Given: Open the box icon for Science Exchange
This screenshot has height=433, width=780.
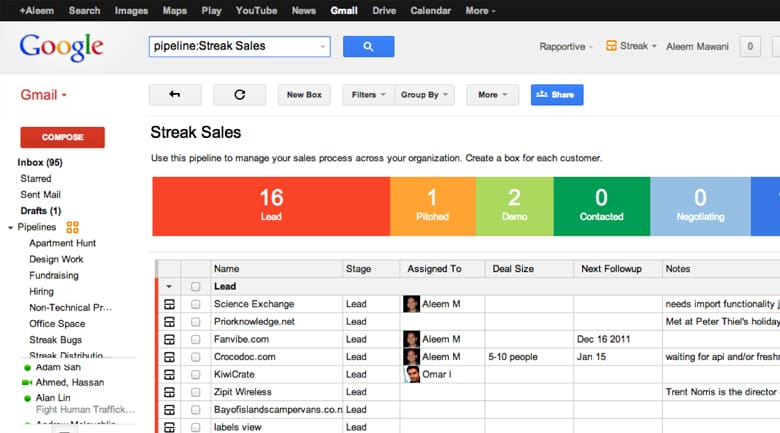Looking at the screenshot, I should [169, 304].
